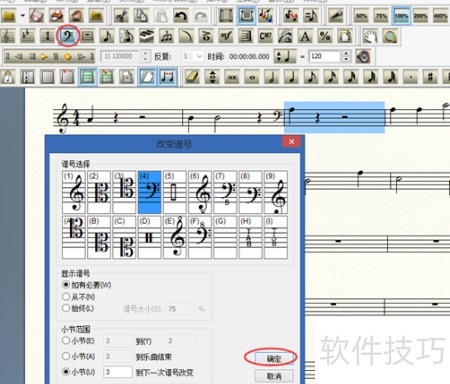The height and width of the screenshot is (384, 450).
Task: Click the print icon
Action: (56, 16)
